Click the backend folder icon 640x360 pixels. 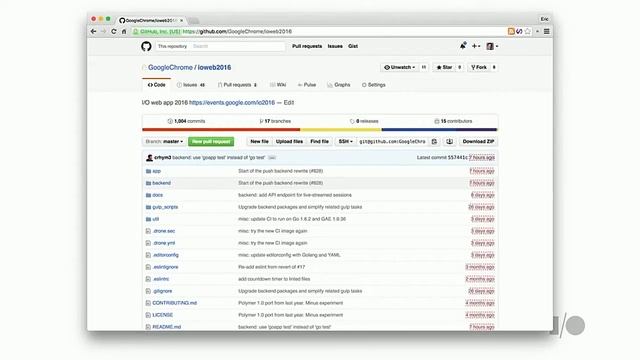[x=148, y=183]
